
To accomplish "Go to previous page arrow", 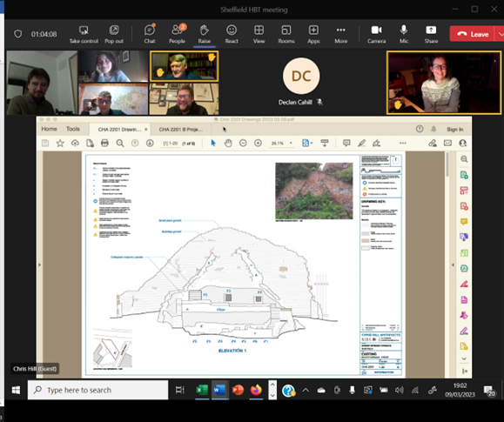I will point(135,143).
